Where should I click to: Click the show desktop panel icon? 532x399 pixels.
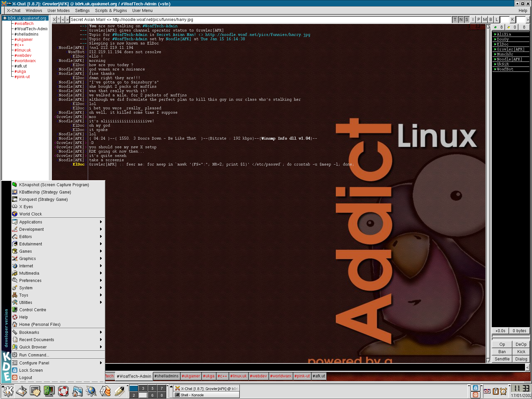point(22,391)
